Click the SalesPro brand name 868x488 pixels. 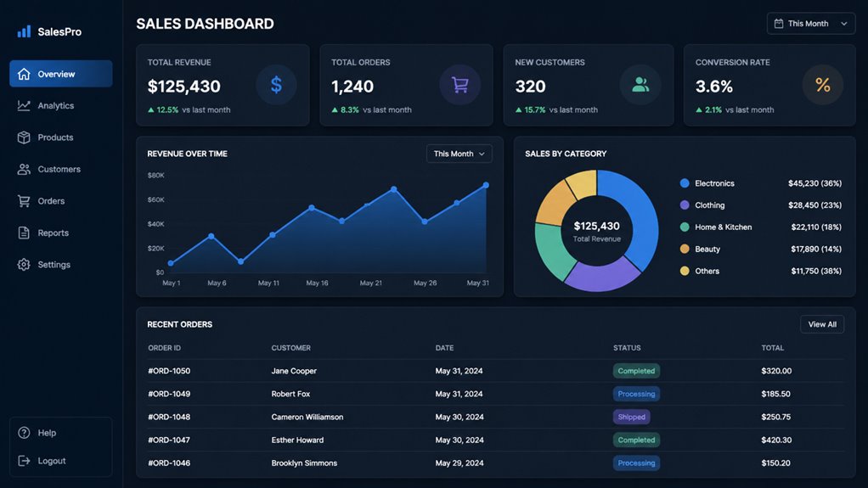(x=59, y=32)
